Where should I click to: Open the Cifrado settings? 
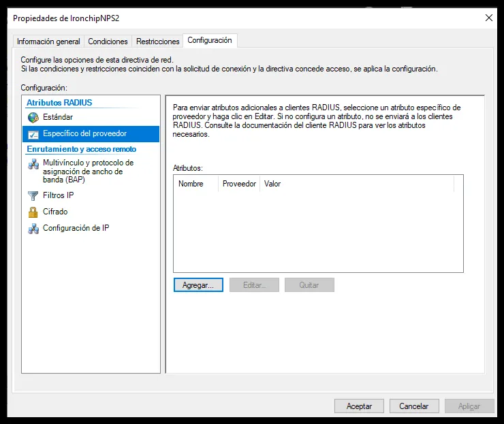(x=91, y=212)
